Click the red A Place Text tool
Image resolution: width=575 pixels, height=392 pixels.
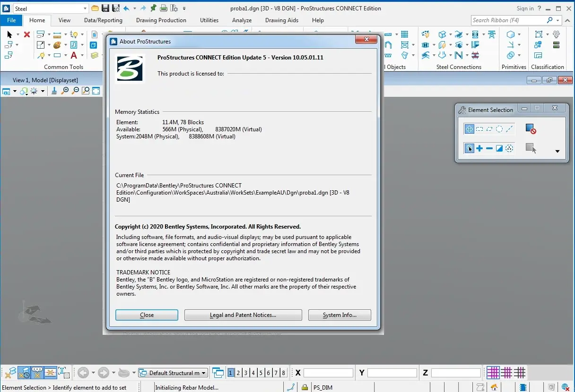(x=74, y=56)
